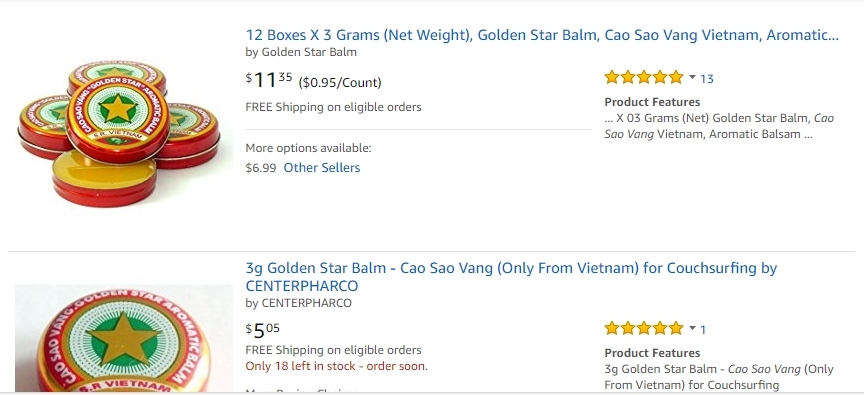Open 3g Golden Star Balm CENTERPHARCO title

[x=511, y=277]
